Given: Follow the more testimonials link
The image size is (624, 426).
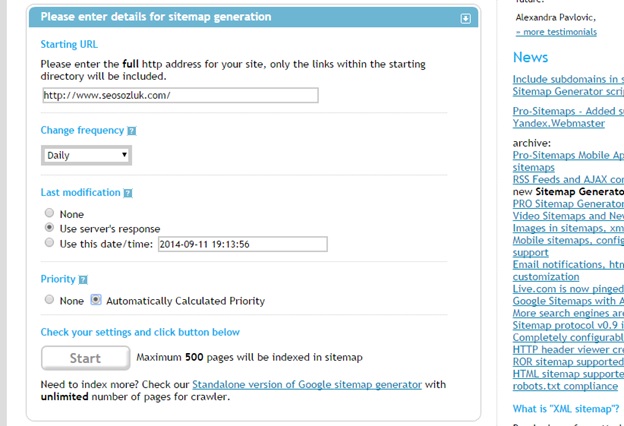Looking at the screenshot, I should (x=556, y=32).
